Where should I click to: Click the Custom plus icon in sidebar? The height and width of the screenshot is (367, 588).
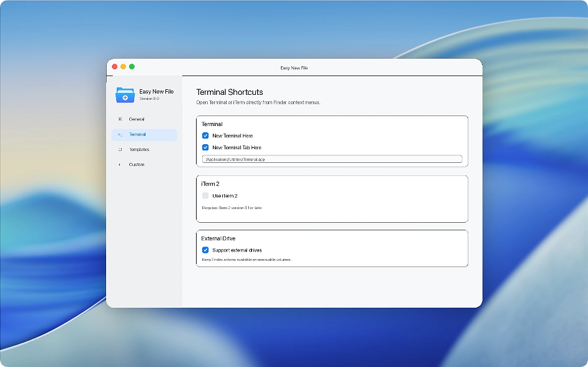(120, 165)
